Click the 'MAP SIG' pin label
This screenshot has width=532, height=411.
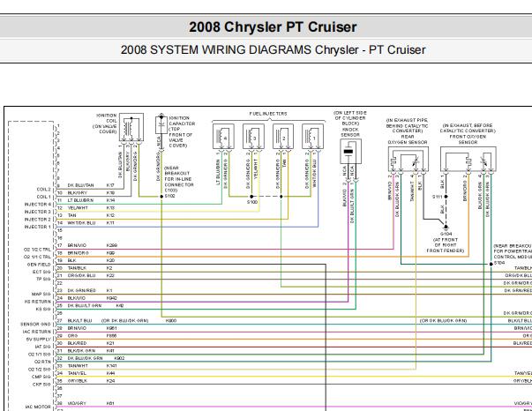(x=41, y=294)
